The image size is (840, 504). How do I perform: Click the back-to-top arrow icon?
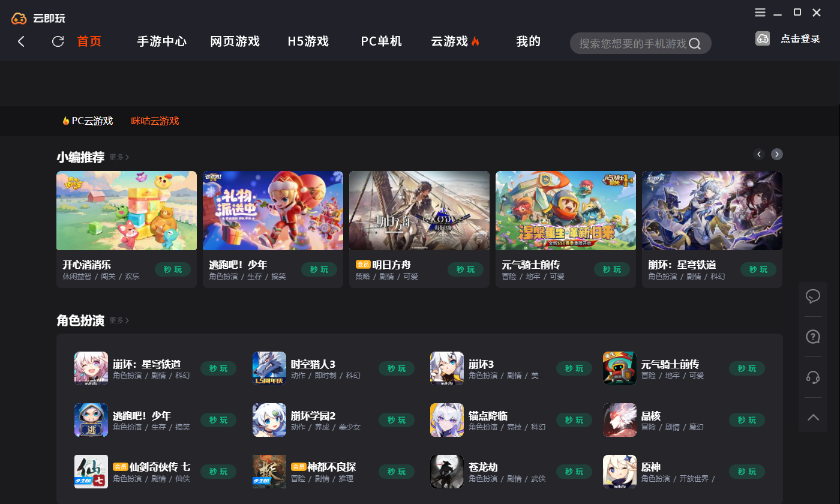[813, 418]
